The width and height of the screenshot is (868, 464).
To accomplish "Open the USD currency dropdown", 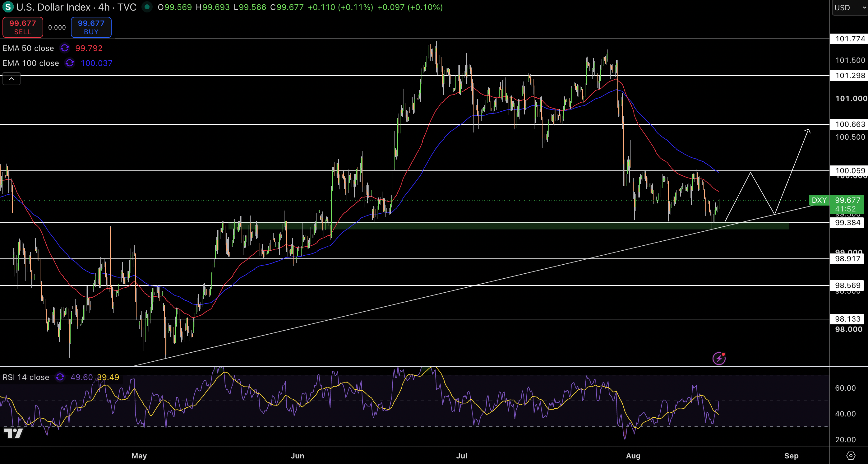I will click(x=850, y=7).
